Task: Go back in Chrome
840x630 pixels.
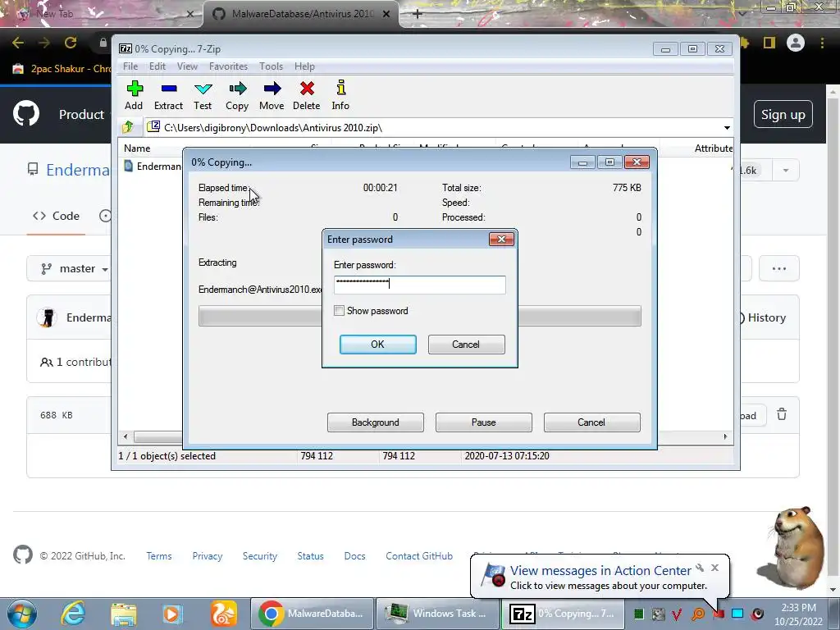Action: click(18, 43)
